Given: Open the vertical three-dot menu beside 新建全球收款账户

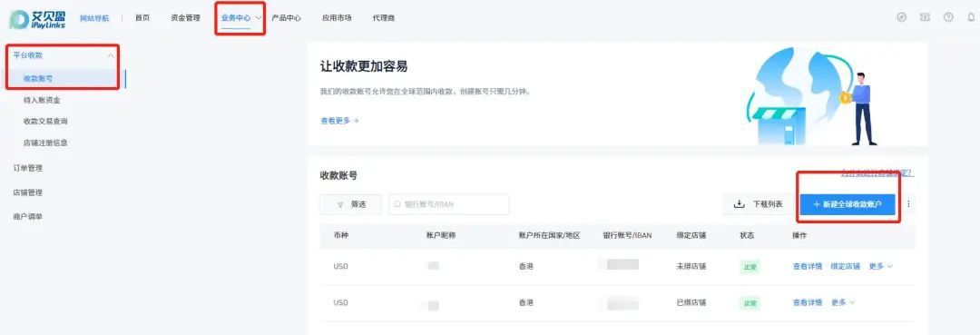Looking at the screenshot, I should pyautogui.click(x=908, y=203).
